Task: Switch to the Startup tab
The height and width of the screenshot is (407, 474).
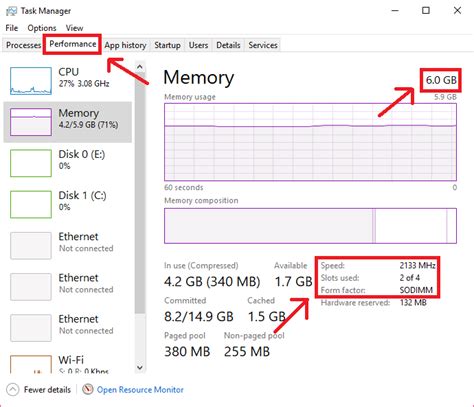Action: click(x=167, y=45)
